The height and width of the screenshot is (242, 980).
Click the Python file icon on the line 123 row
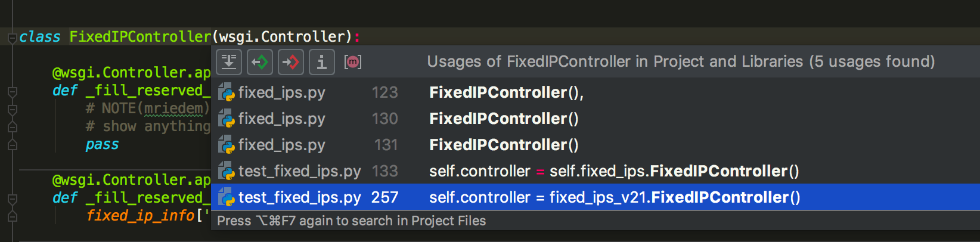pyautogui.click(x=227, y=93)
